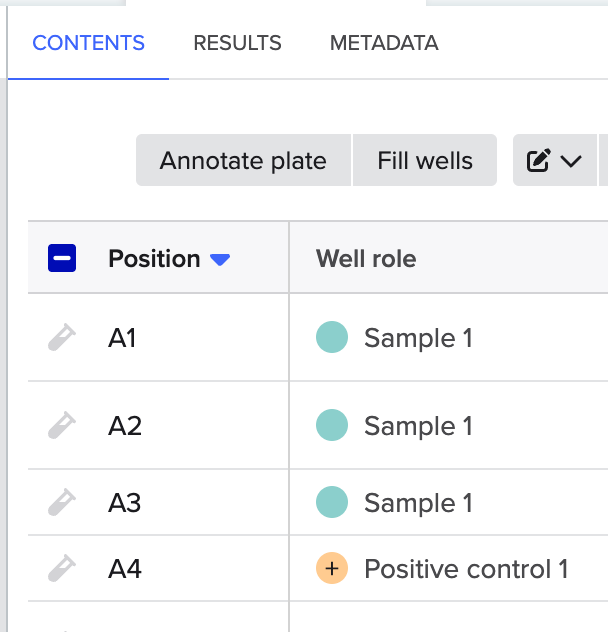Click the Well role column header
This screenshot has height=632, width=608.
click(x=366, y=259)
